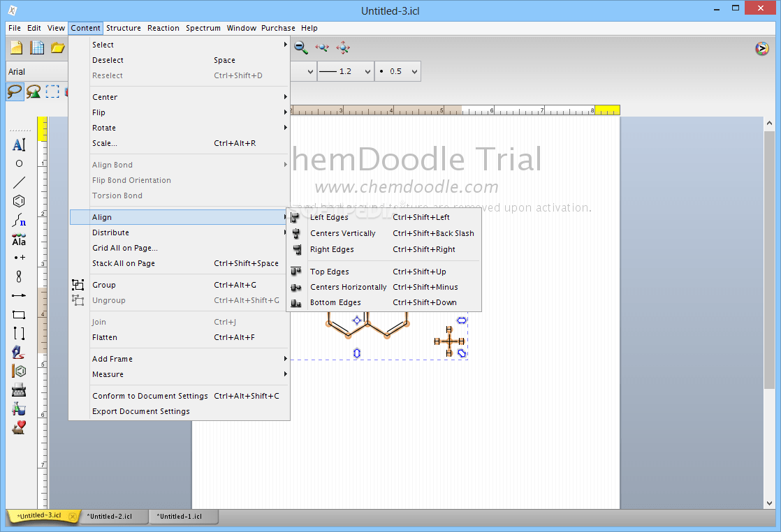Expand the Measure submenu
The height and width of the screenshot is (532, 781).
click(180, 374)
